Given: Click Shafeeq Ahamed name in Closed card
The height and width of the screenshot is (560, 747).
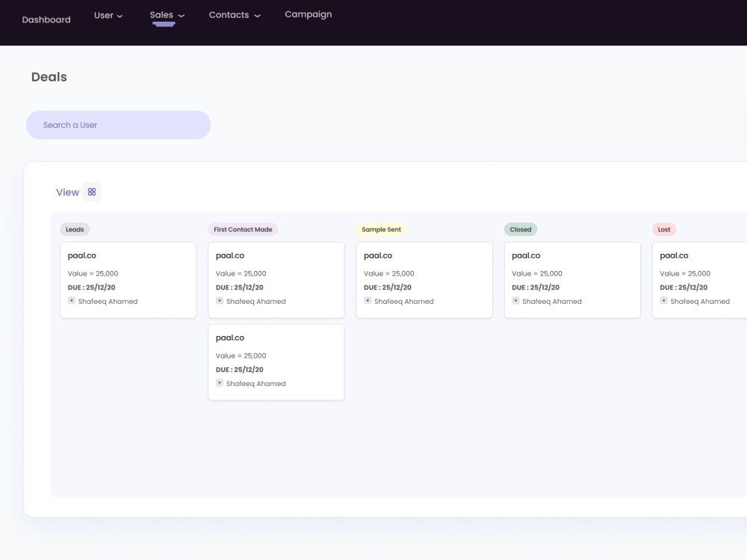Looking at the screenshot, I should (x=552, y=302).
